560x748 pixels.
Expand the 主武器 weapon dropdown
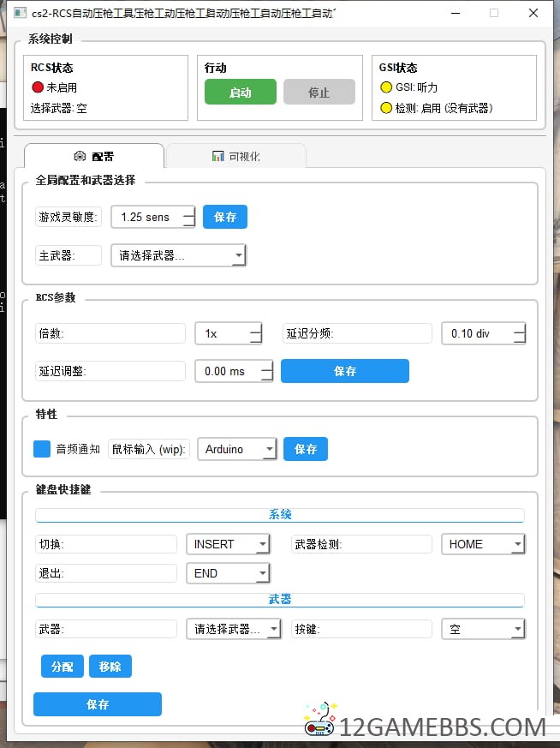point(178,255)
